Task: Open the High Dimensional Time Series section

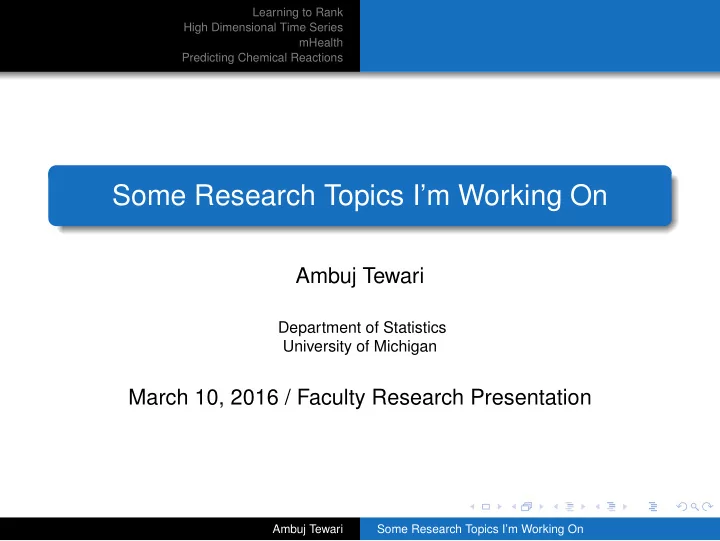Action: click(x=263, y=28)
